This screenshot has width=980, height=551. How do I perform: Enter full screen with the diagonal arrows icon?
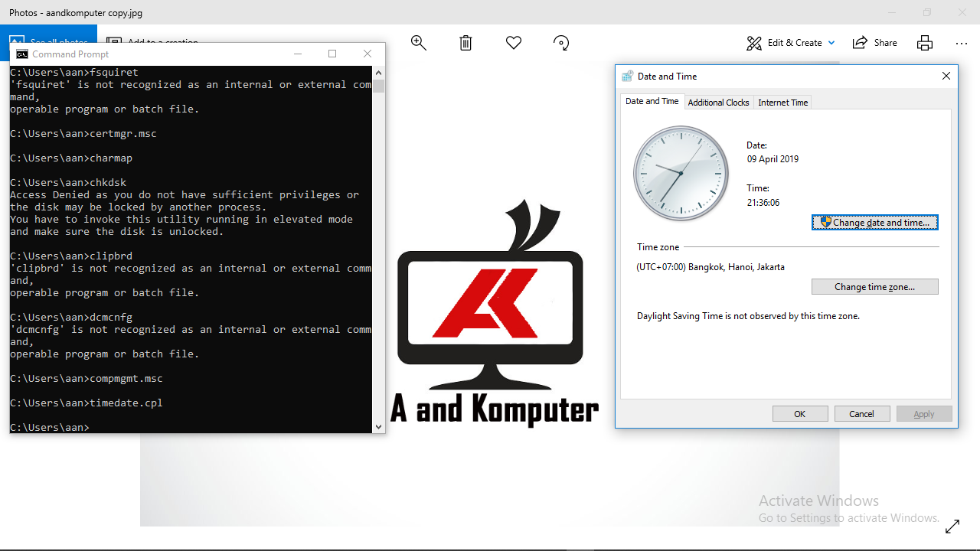952,527
